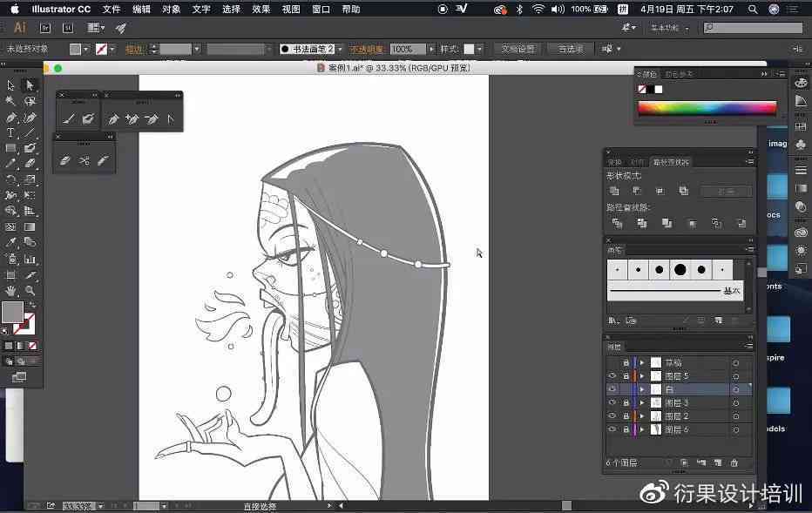This screenshot has width=812, height=513.
Task: Select the Zoom magnifier tool
Action: [30, 290]
